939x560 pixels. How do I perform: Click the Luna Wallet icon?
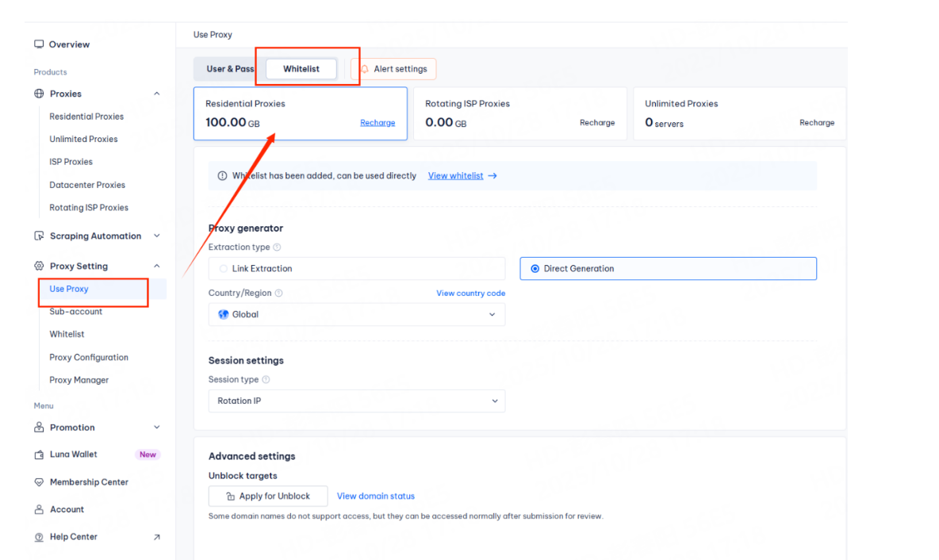coord(39,455)
